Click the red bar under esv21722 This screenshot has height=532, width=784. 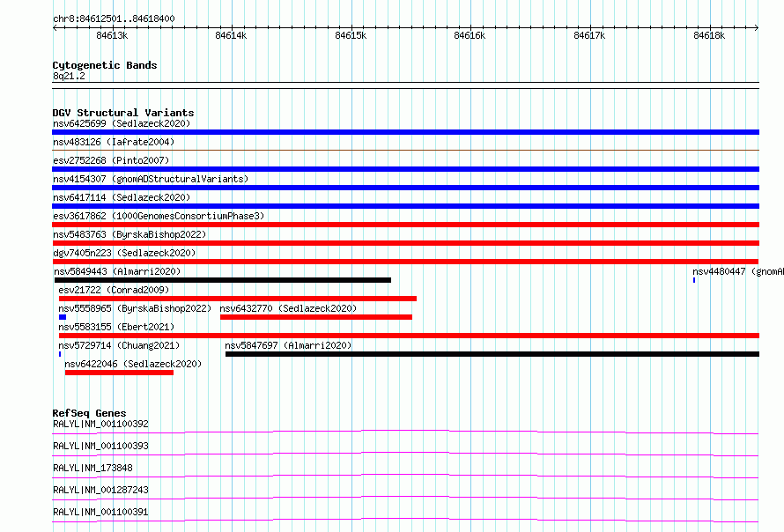[238, 299]
